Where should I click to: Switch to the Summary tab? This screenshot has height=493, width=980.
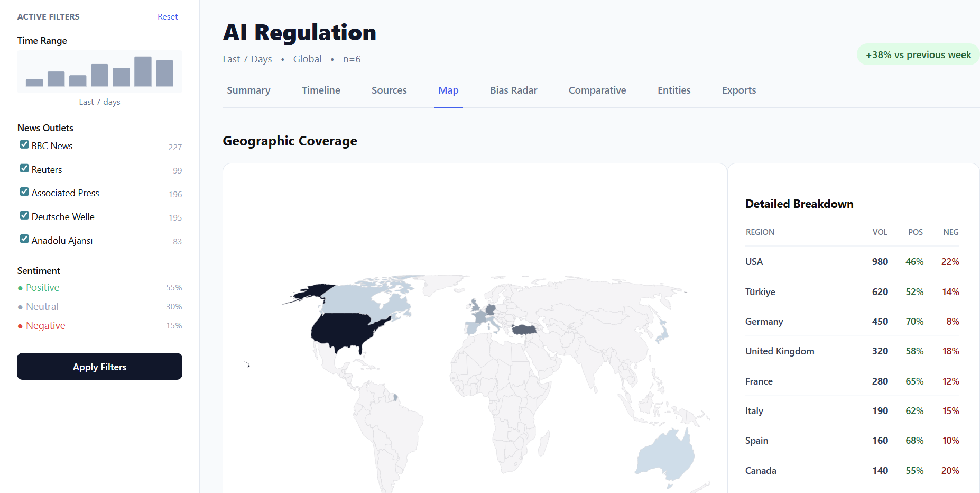[x=248, y=90]
